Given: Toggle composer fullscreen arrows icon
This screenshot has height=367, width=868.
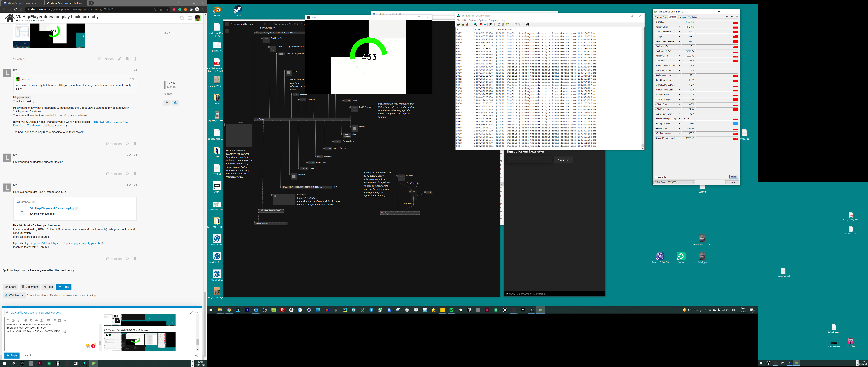Looking at the screenshot, I should [x=191, y=313].
